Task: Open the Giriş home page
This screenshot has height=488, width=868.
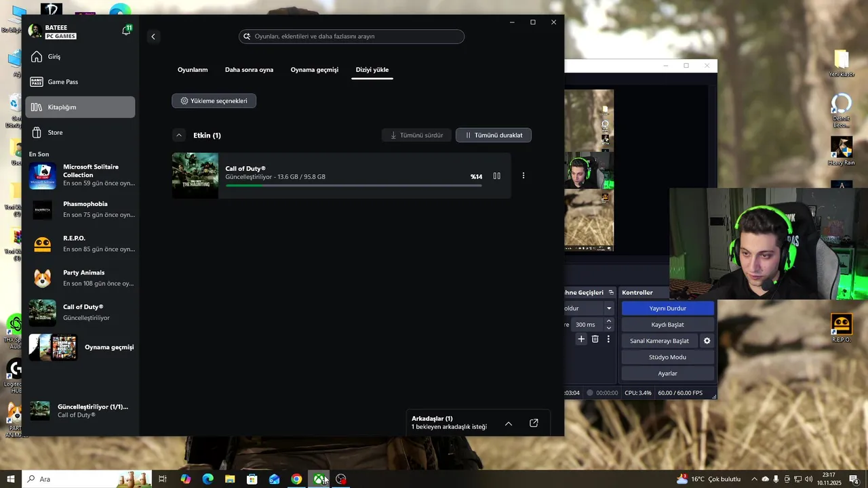Action: 80,57
